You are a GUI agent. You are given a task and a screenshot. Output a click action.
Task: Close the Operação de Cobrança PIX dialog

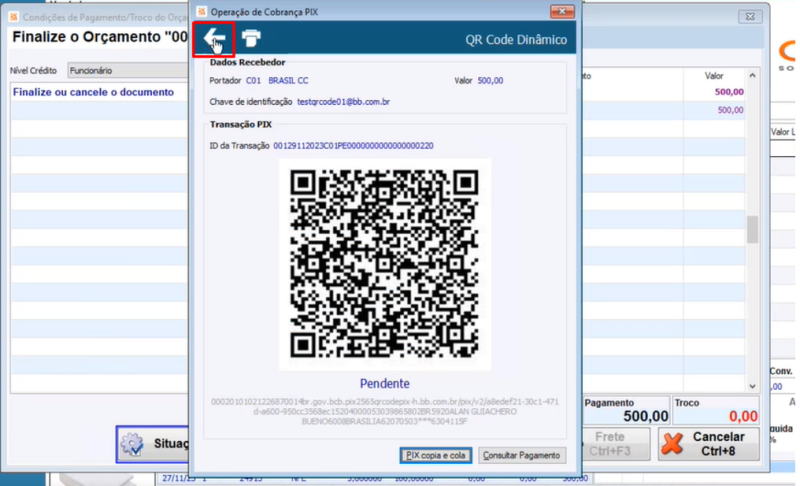point(562,11)
